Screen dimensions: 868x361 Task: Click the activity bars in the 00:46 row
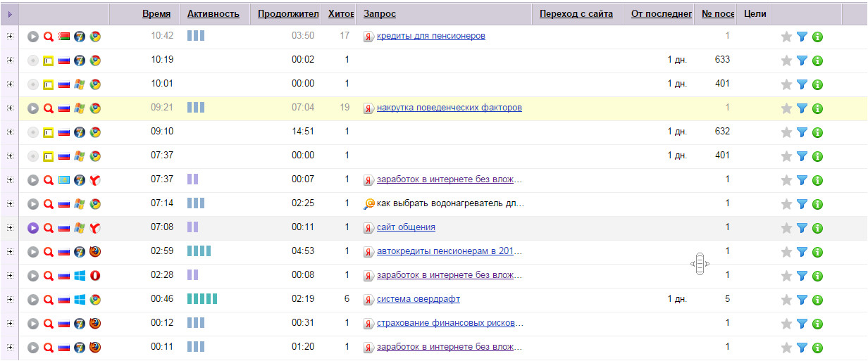(x=202, y=299)
